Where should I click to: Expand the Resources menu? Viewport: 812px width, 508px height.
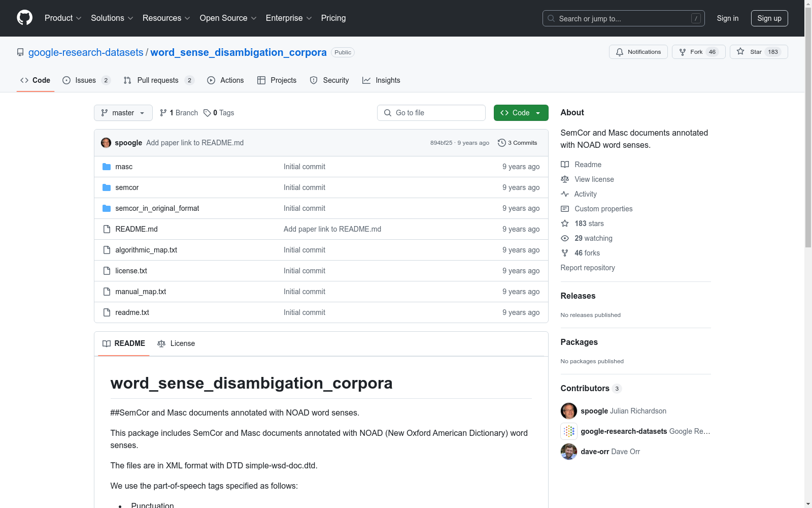pos(166,18)
